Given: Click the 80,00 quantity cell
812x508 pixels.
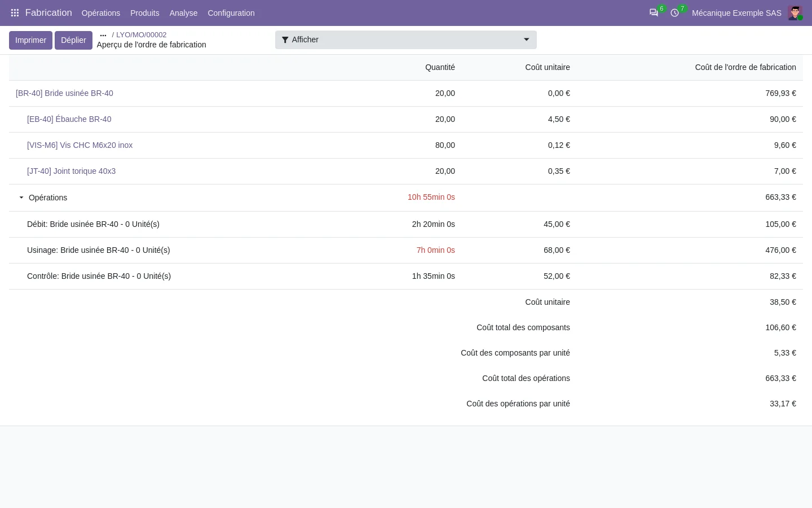Looking at the screenshot, I should click(x=445, y=145).
